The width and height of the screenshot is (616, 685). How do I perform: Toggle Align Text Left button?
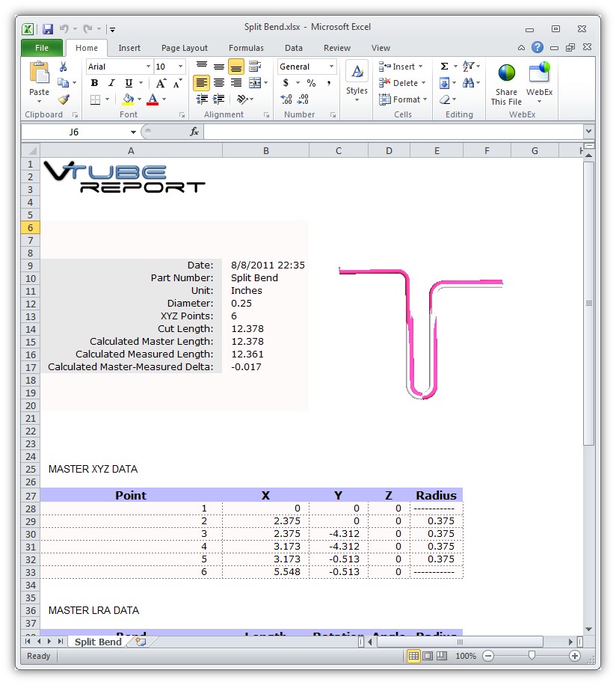tap(201, 83)
